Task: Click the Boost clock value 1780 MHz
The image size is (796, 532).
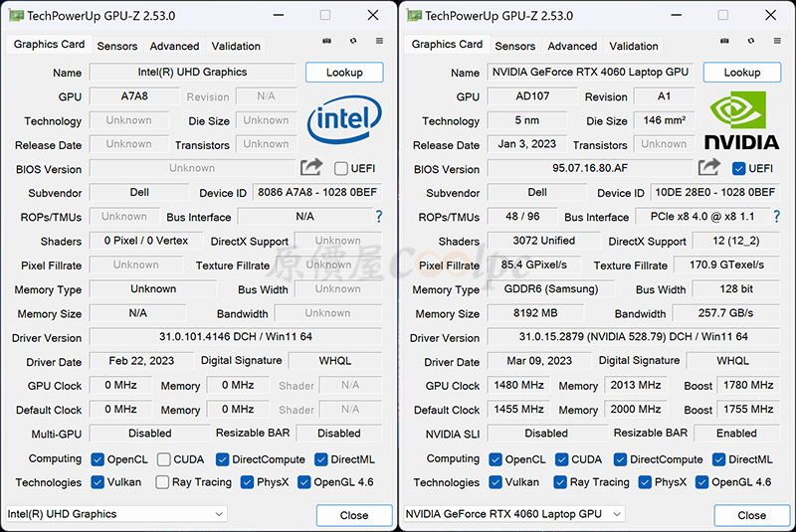Action: pyautogui.click(x=748, y=385)
